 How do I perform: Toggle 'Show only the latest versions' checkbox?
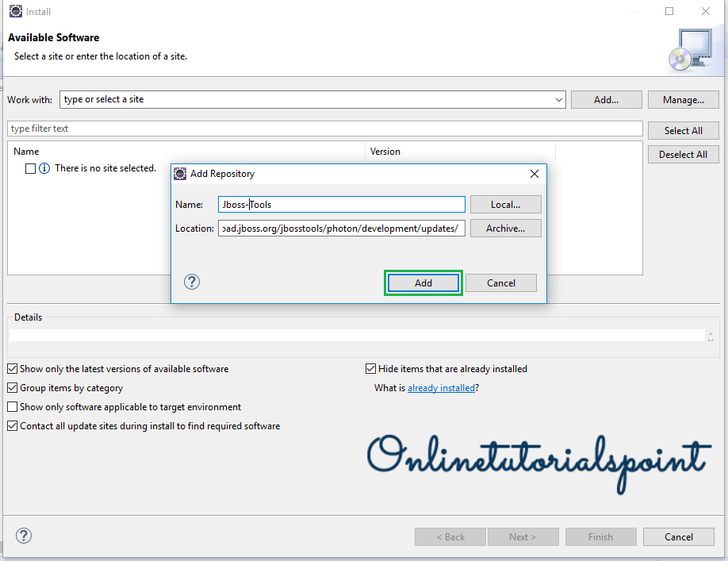click(13, 369)
